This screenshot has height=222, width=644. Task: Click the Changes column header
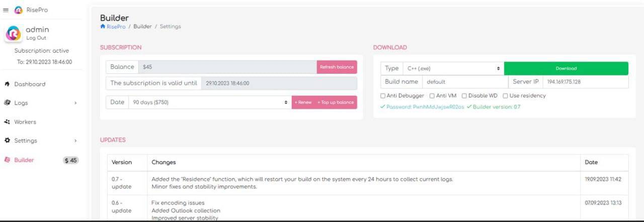(164, 162)
